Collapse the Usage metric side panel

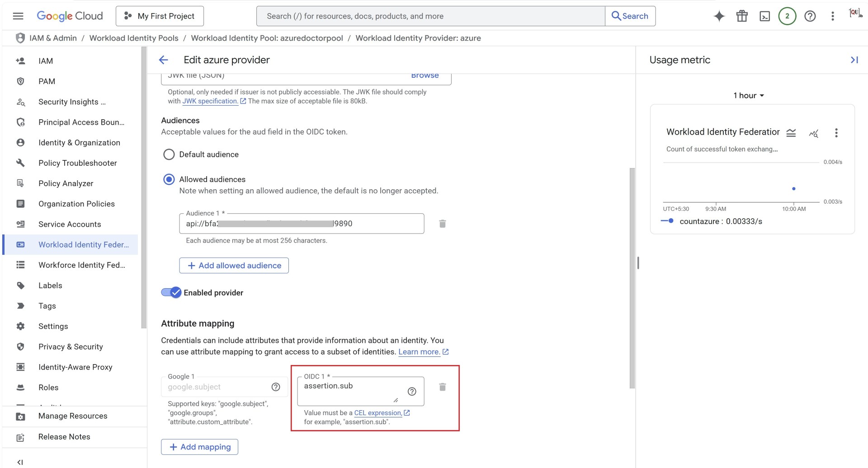click(x=854, y=60)
